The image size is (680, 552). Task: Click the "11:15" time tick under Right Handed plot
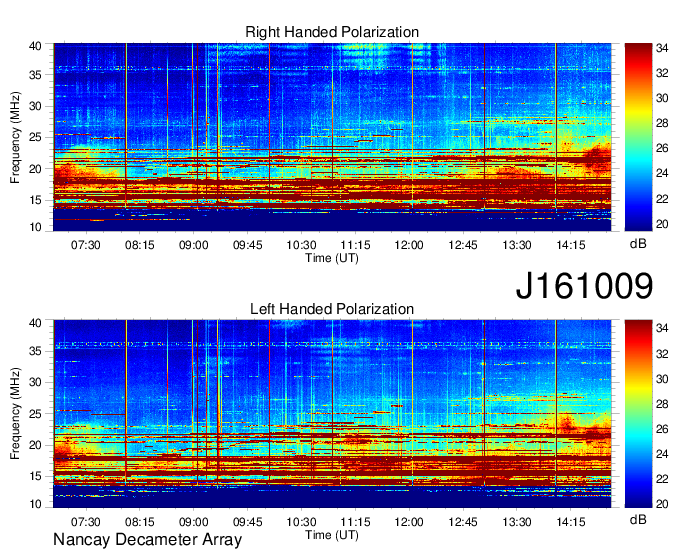point(355,245)
